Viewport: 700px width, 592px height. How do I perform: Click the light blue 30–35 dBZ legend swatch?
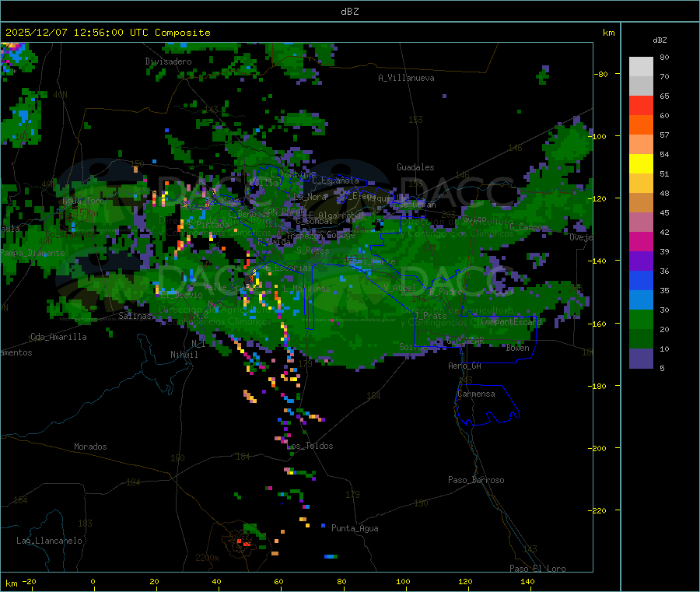[641, 300]
